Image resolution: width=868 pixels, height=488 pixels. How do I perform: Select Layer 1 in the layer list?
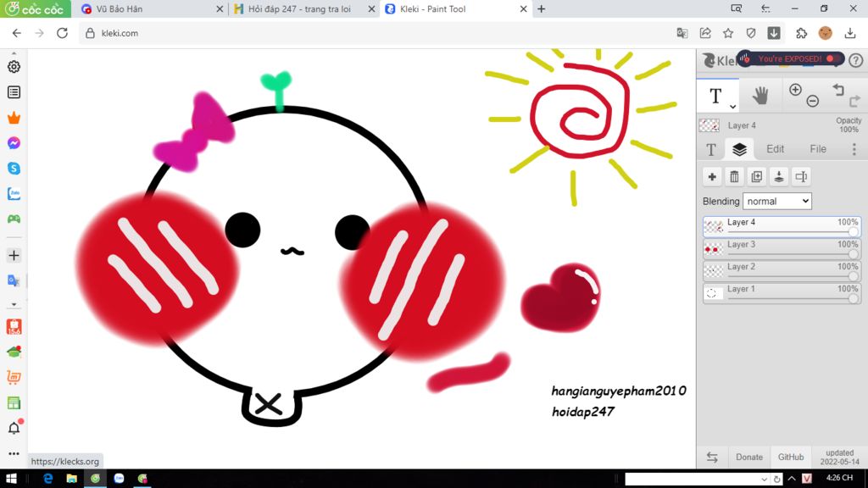tap(782, 293)
